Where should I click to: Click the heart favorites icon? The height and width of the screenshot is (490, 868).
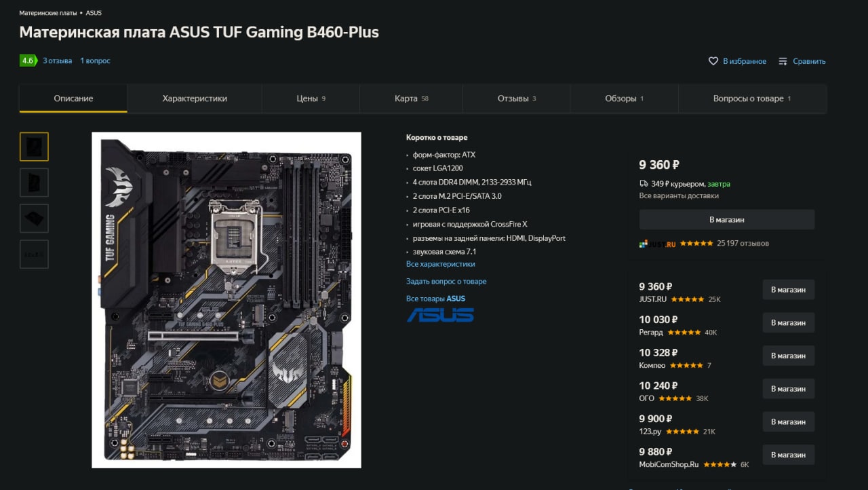click(713, 61)
